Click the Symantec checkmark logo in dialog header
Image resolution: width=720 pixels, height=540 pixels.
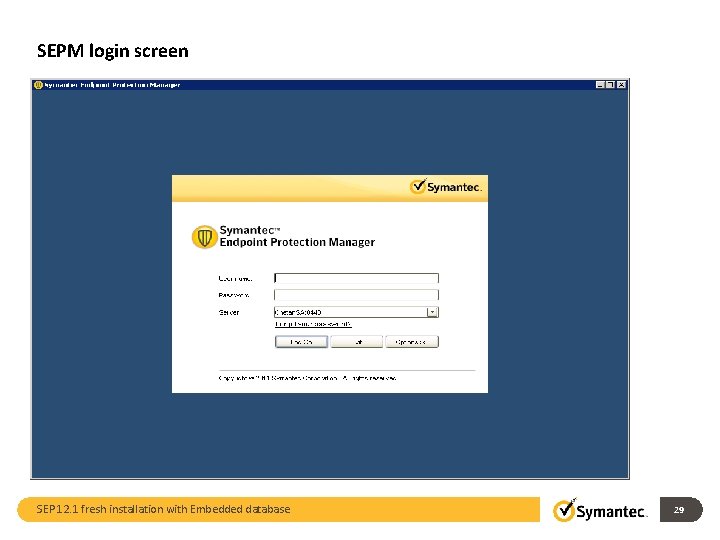445,187
